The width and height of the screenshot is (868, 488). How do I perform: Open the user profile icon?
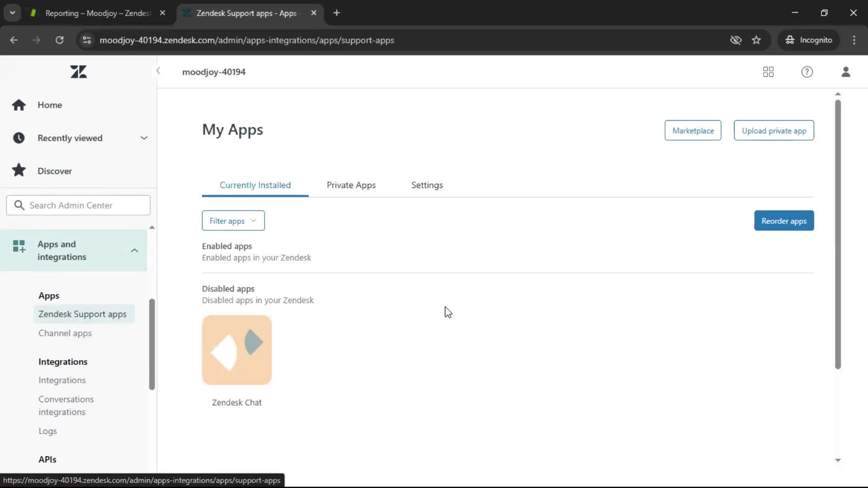846,72
